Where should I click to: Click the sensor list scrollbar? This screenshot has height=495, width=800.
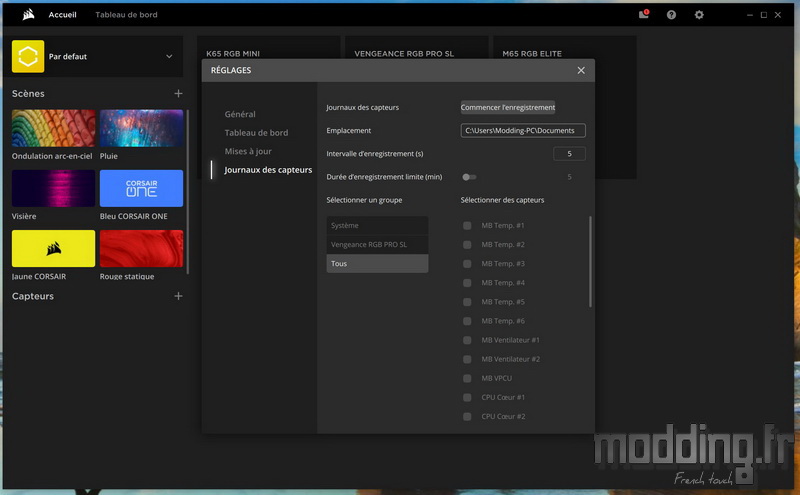pyautogui.click(x=590, y=261)
